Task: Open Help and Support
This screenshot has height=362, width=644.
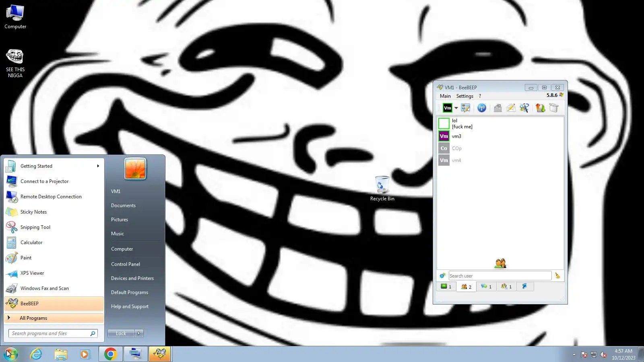Action: tap(130, 306)
